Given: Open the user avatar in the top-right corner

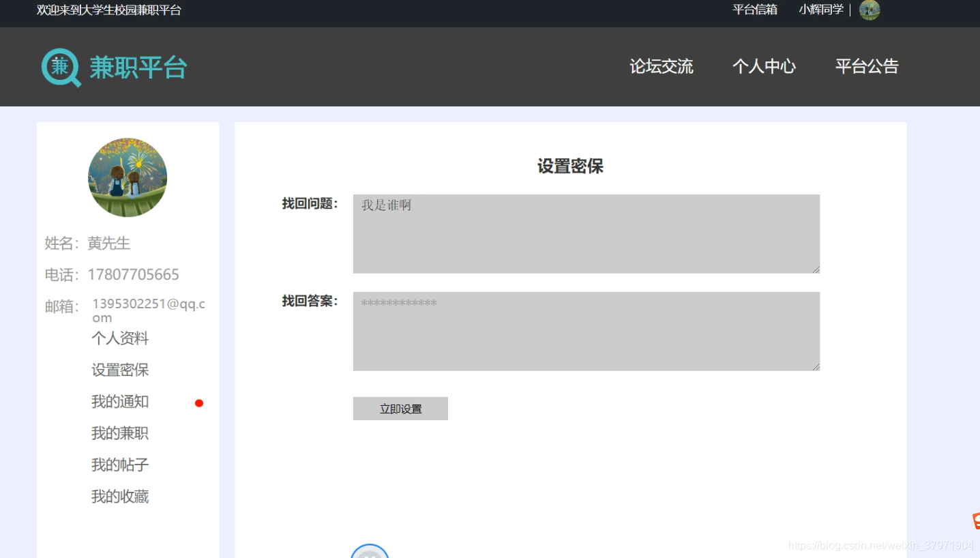Looking at the screenshot, I should pos(870,10).
